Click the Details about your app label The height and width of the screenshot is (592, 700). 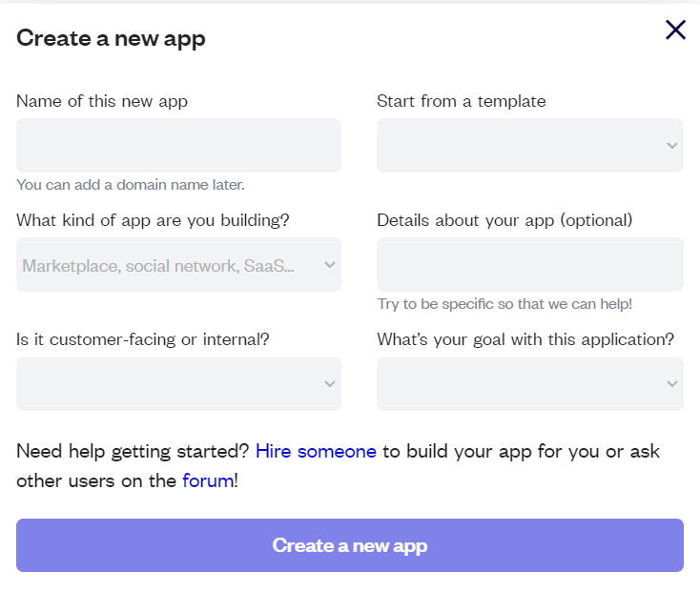point(504,220)
